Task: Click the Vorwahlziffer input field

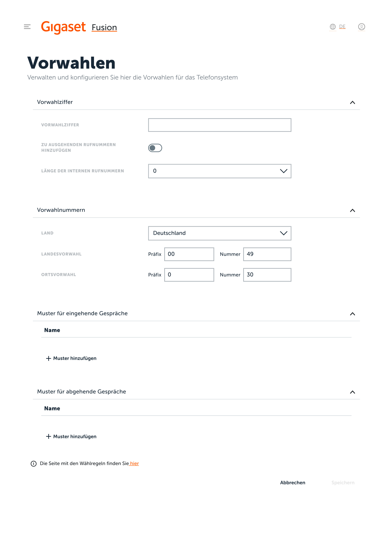Action: pyautogui.click(x=219, y=125)
